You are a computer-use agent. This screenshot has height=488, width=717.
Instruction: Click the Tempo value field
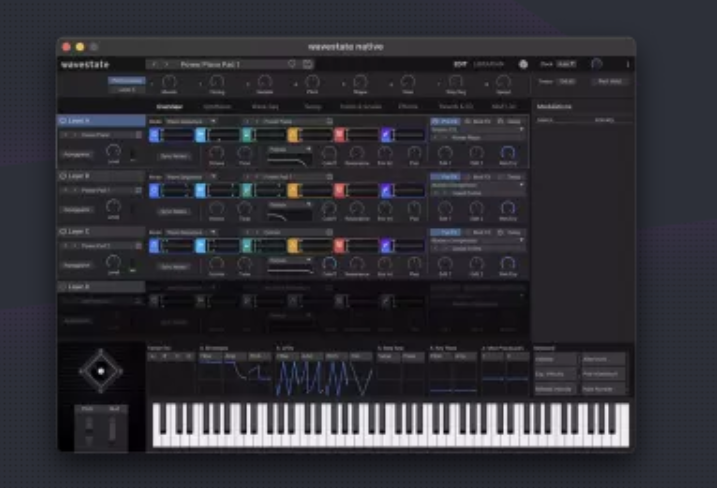coord(567,81)
